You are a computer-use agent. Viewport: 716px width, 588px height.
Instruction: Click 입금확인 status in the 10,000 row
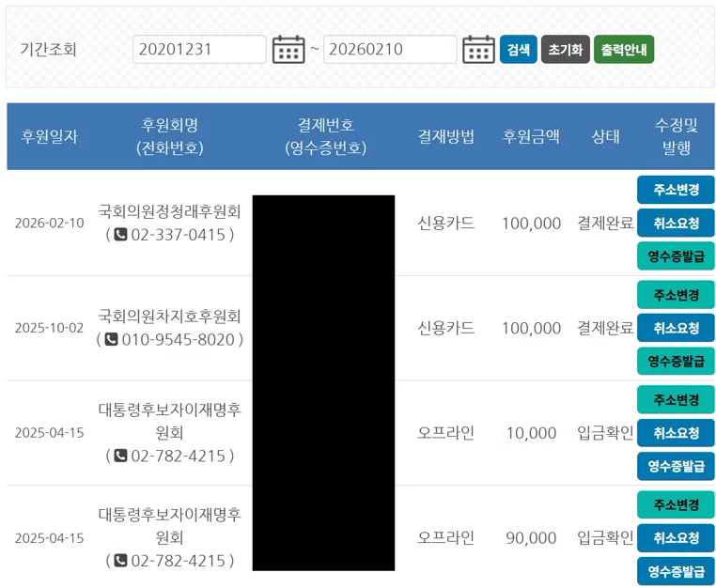pos(605,433)
